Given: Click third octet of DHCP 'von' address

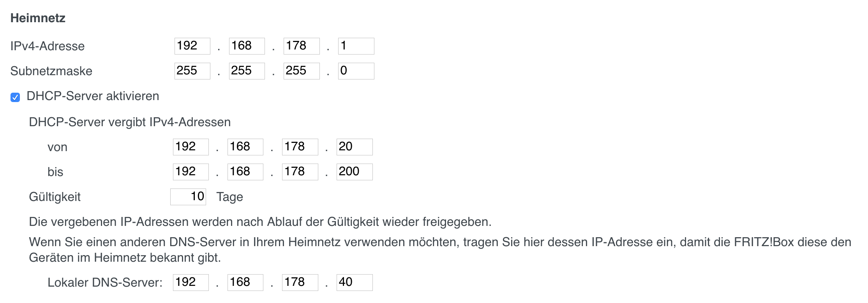Looking at the screenshot, I should pyautogui.click(x=300, y=147).
